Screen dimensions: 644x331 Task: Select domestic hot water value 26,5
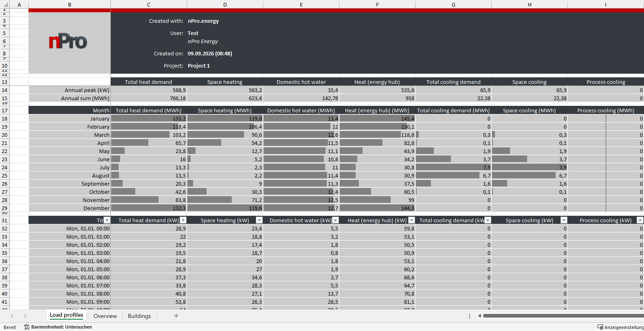tap(301, 302)
